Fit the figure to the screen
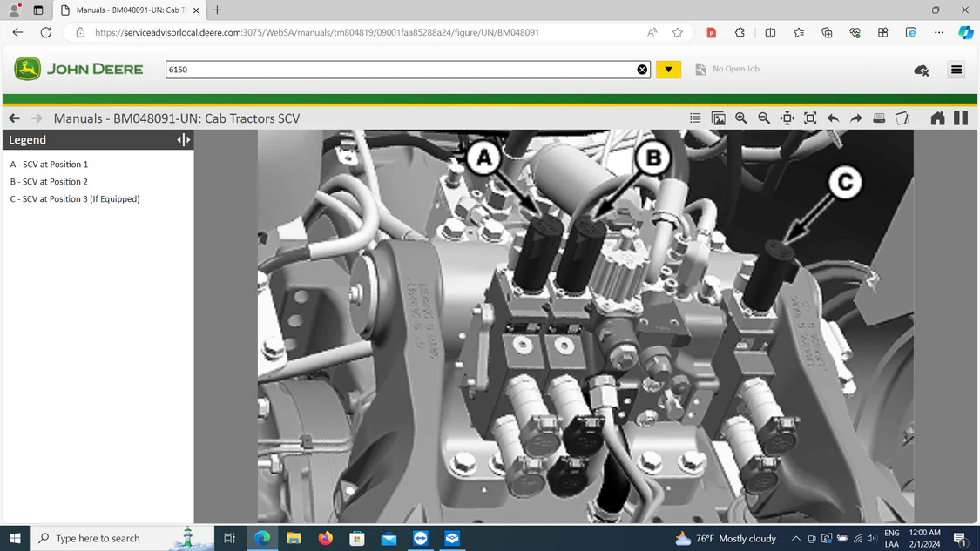The width and height of the screenshot is (980, 551). pyautogui.click(x=810, y=118)
